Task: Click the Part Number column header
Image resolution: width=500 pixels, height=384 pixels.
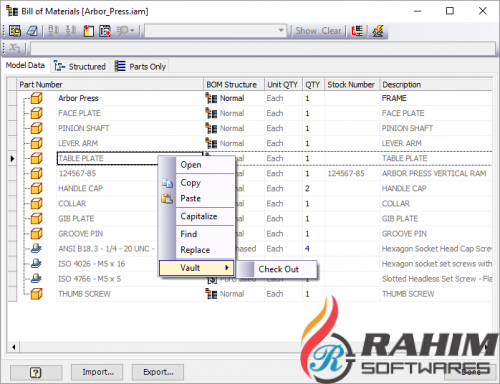Action: 110,85
